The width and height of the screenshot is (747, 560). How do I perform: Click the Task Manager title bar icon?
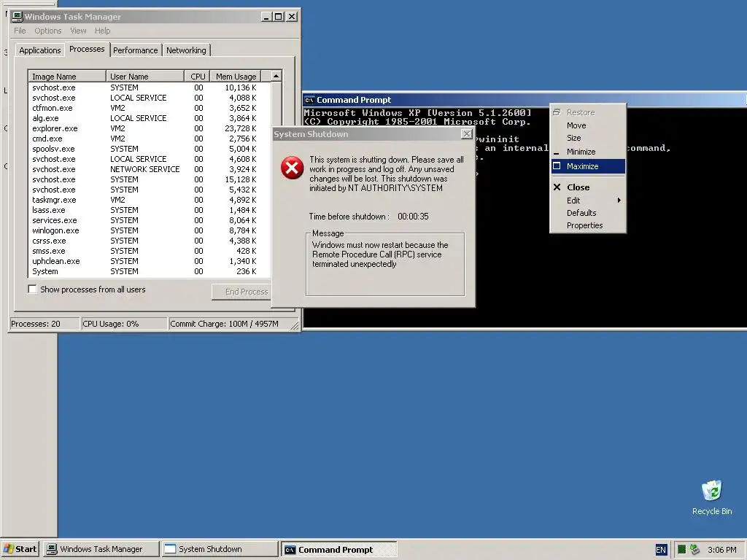18,17
